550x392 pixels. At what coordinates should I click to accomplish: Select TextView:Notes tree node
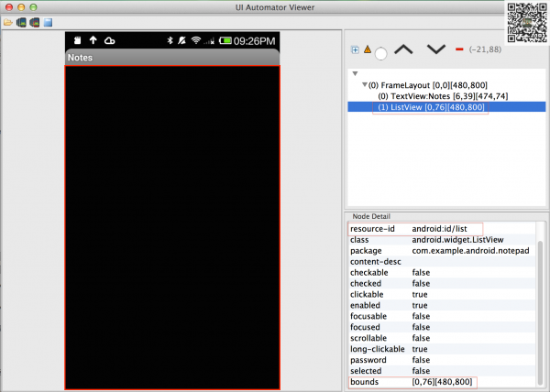coord(443,96)
